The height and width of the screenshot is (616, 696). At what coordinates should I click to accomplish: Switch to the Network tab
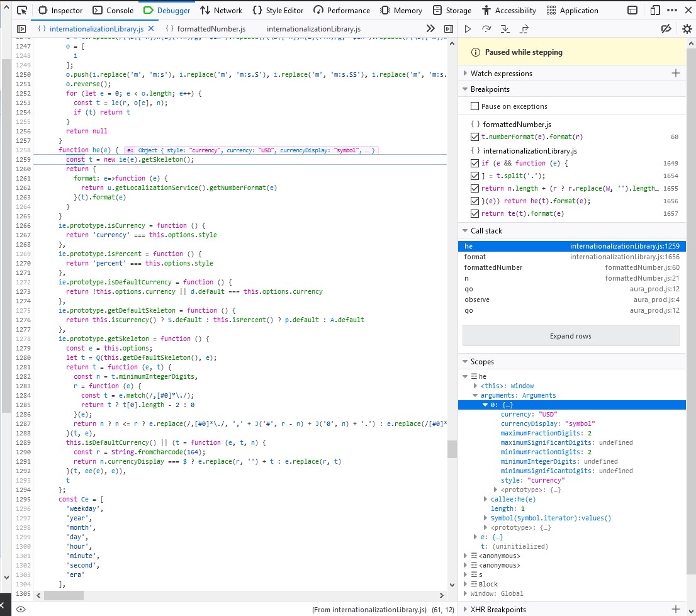[221, 10]
